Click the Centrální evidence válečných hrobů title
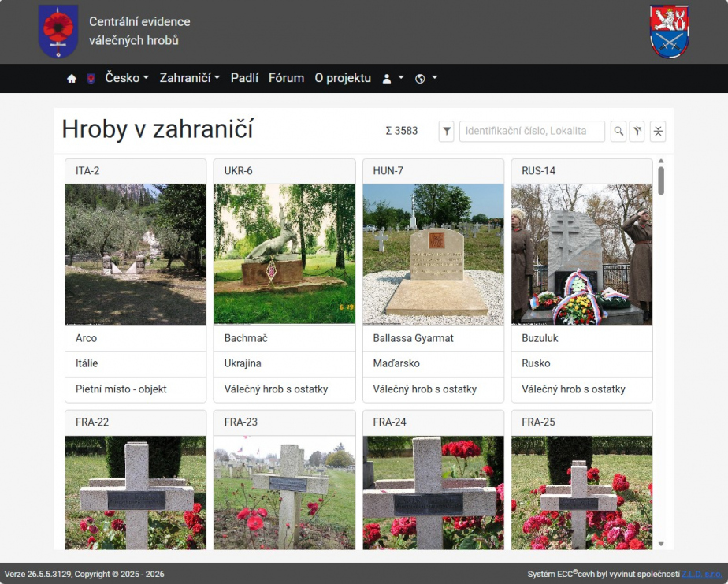 point(139,31)
